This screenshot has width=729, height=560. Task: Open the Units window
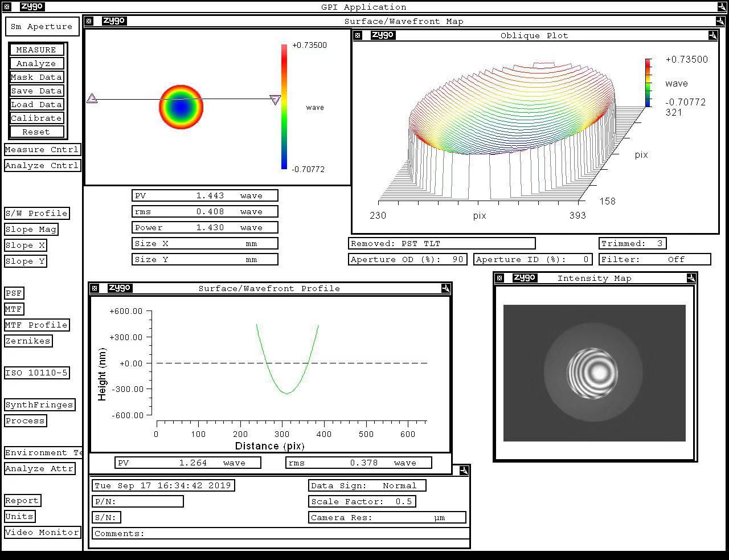(19, 517)
